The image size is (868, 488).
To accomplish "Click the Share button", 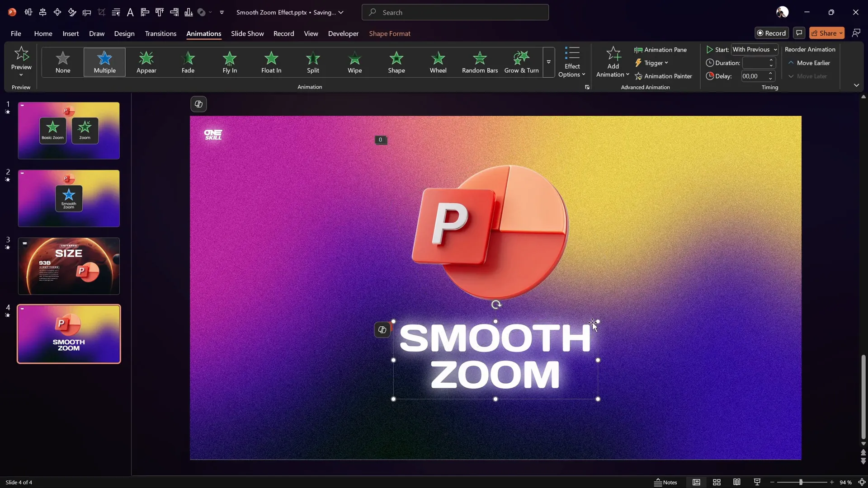I will pos(827,33).
